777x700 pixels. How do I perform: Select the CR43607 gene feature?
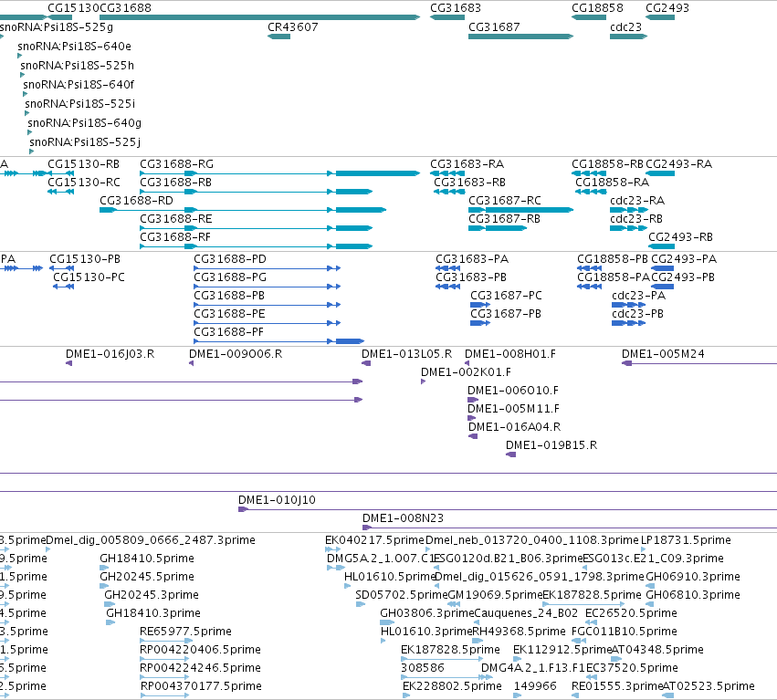tap(279, 37)
